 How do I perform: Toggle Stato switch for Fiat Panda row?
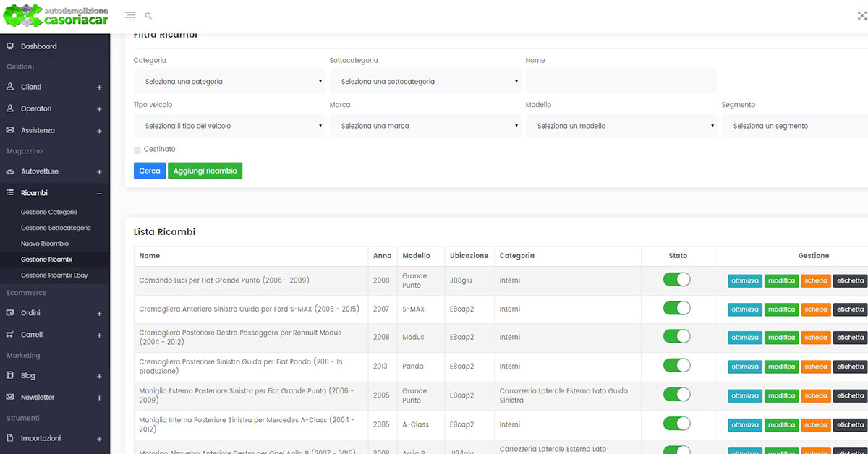[x=677, y=366]
